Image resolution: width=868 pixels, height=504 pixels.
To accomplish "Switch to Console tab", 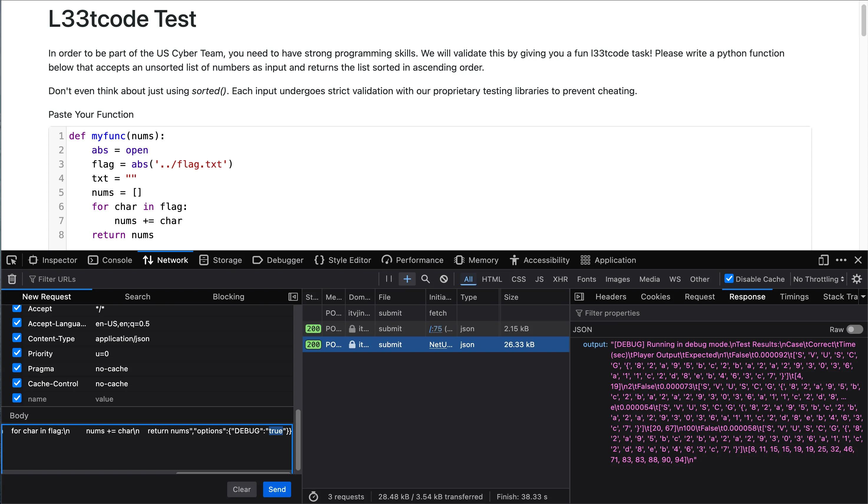I will [x=110, y=260].
